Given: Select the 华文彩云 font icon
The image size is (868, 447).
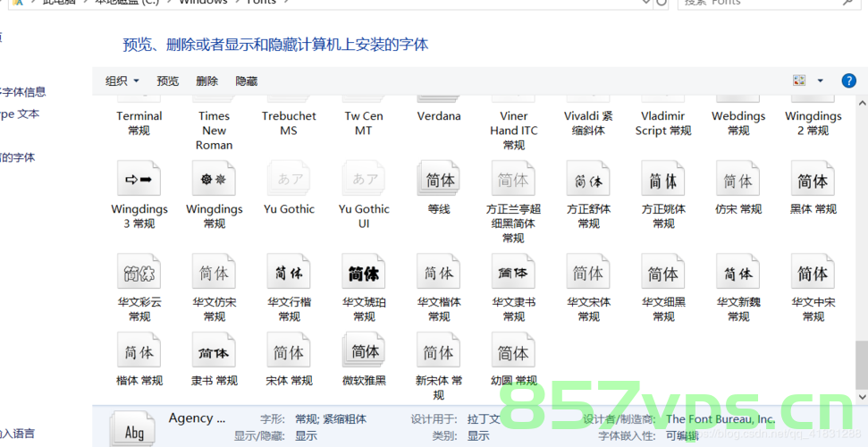Looking at the screenshot, I should pos(139,272).
